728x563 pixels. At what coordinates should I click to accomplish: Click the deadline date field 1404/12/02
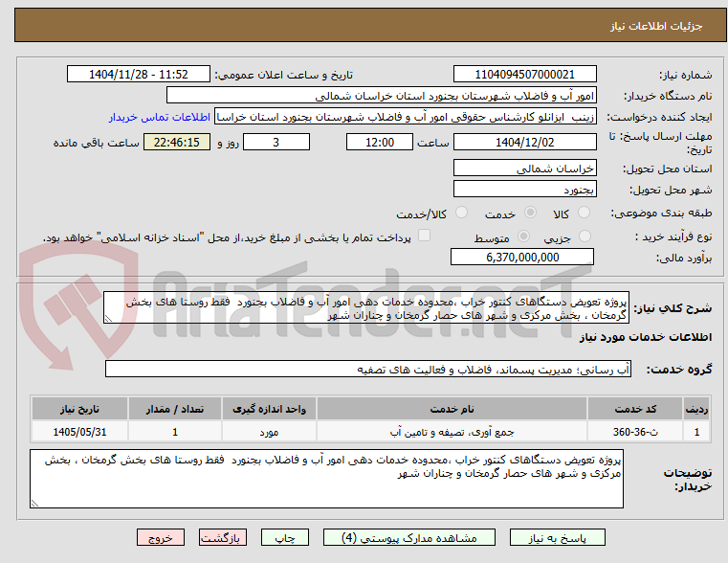tap(524, 142)
